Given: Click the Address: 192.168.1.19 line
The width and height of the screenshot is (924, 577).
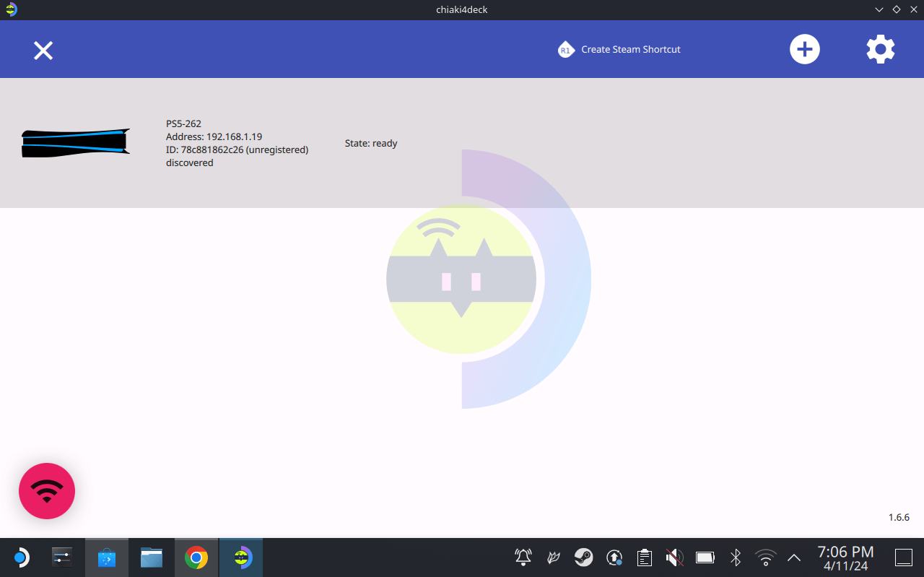Looking at the screenshot, I should click(x=214, y=136).
